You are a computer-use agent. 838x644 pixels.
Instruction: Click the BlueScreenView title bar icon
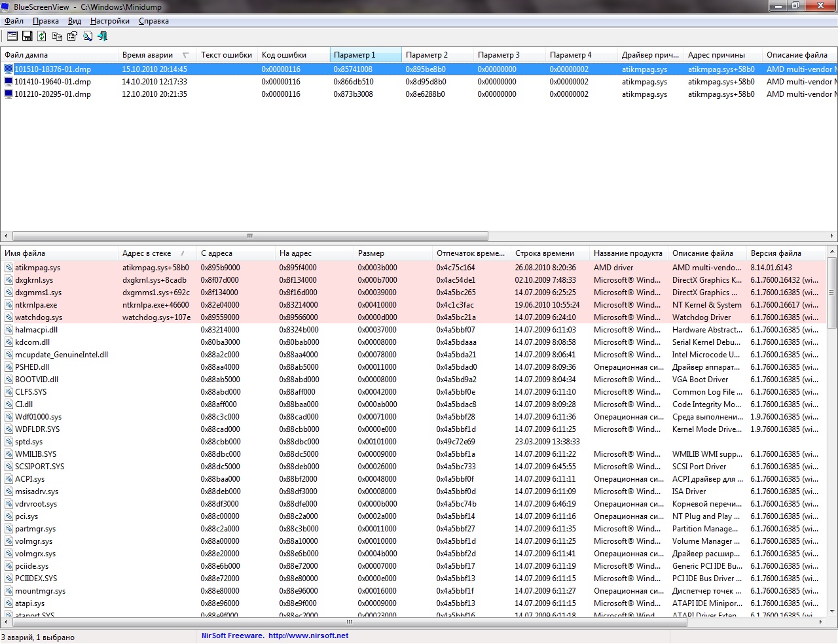[x=6, y=7]
